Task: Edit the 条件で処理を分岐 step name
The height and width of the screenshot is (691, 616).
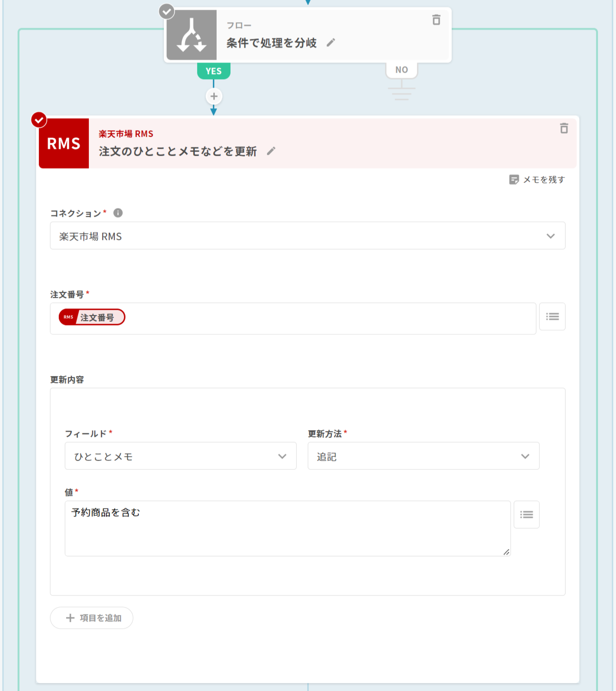Action: pyautogui.click(x=331, y=43)
